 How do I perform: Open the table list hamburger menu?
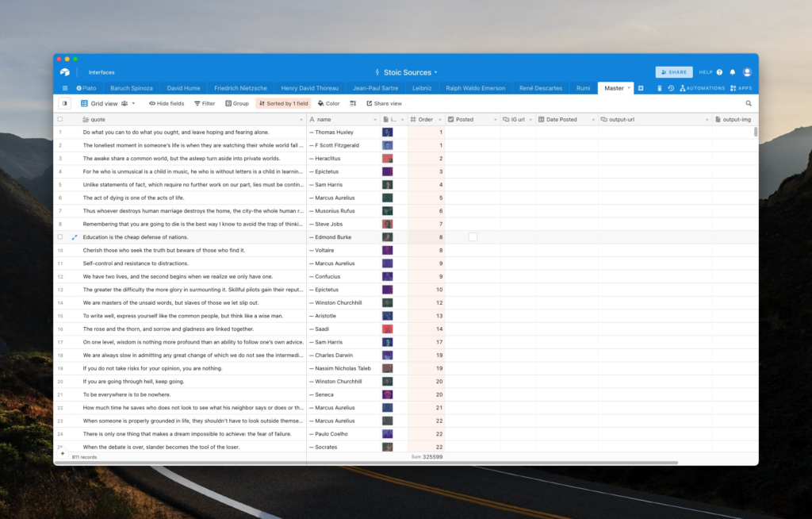click(65, 88)
